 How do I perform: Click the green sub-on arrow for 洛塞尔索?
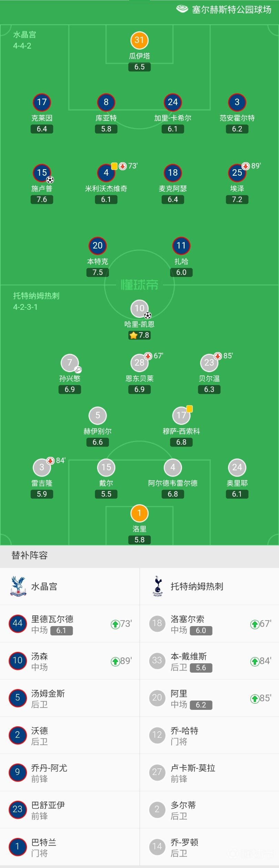tap(255, 624)
